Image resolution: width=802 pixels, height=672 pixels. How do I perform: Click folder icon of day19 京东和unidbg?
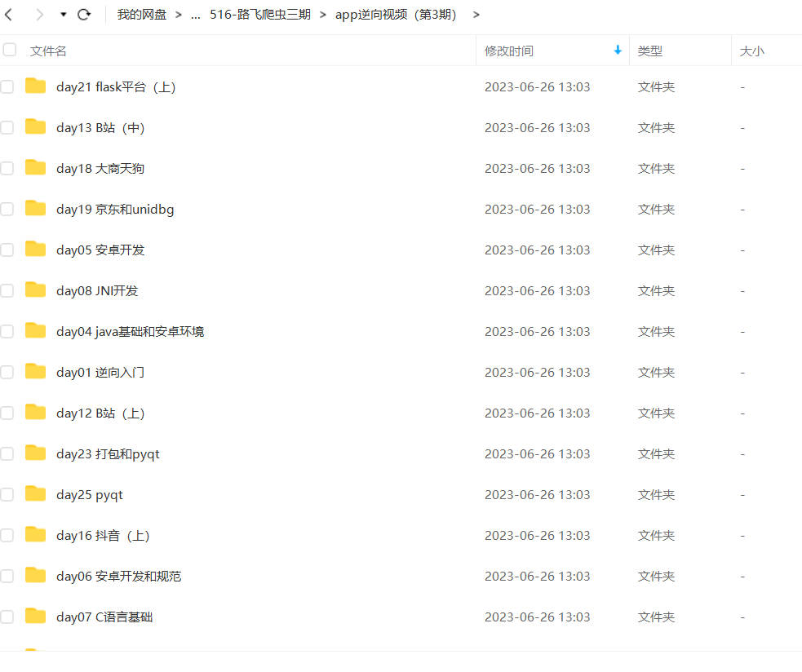pos(35,208)
